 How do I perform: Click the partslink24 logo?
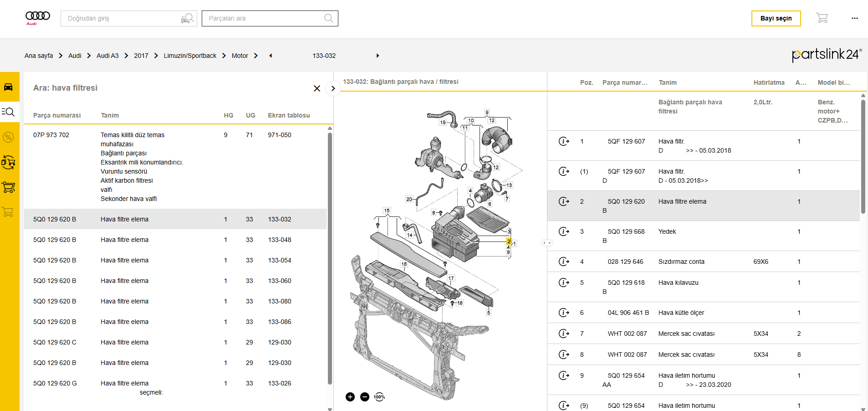tap(827, 55)
